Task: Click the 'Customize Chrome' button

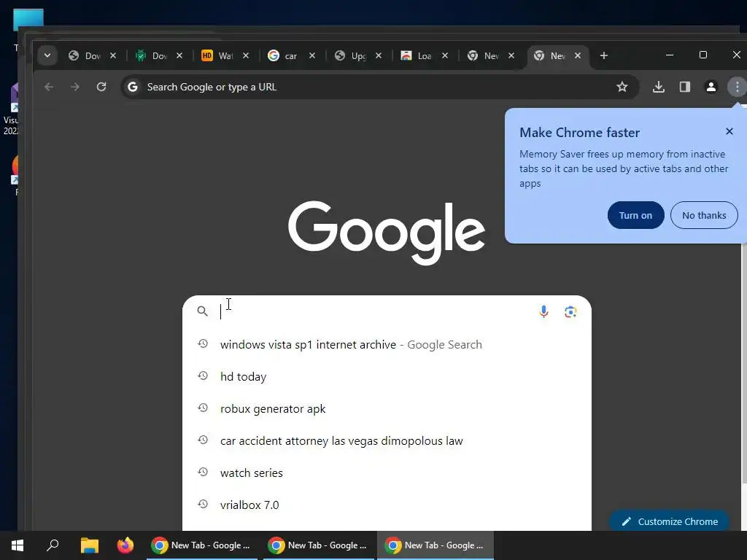Action: [x=670, y=521]
